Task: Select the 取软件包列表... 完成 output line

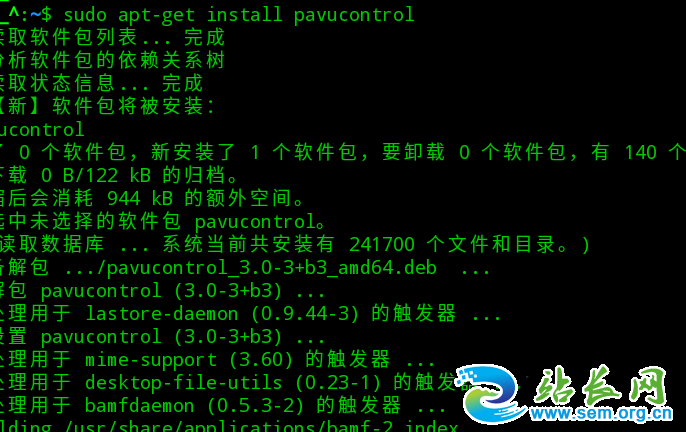Action: click(x=112, y=37)
